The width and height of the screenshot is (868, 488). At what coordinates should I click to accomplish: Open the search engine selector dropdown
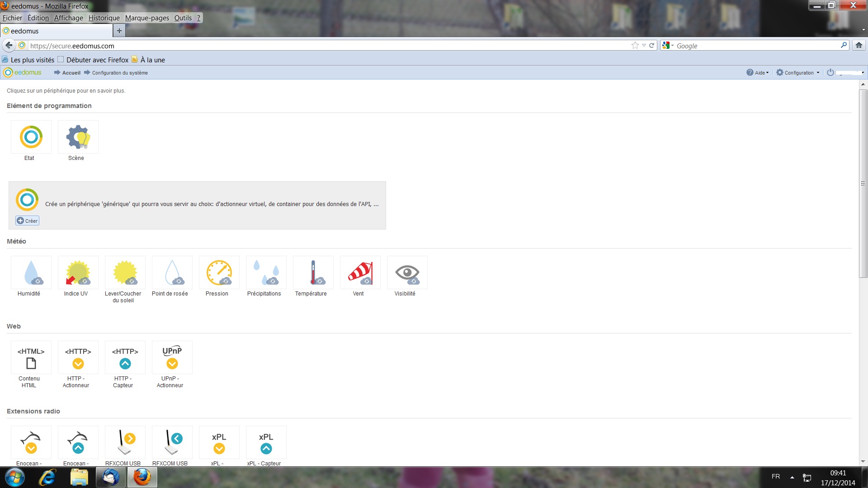coord(668,45)
